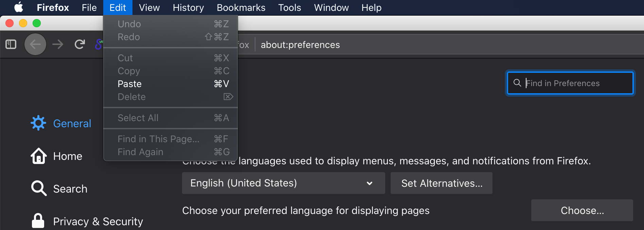Select the Home preferences category

point(56,156)
